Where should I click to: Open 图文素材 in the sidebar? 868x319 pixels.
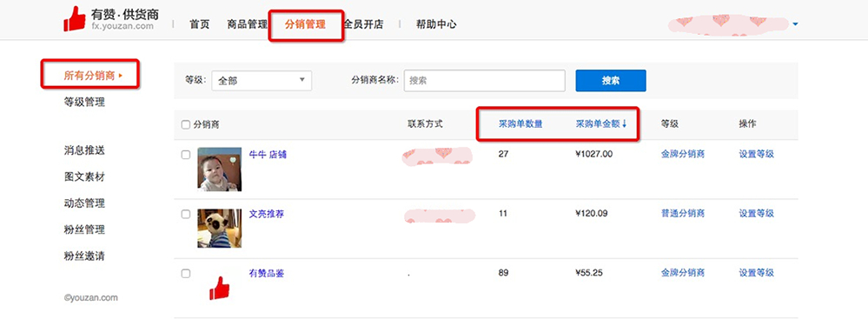(84, 176)
